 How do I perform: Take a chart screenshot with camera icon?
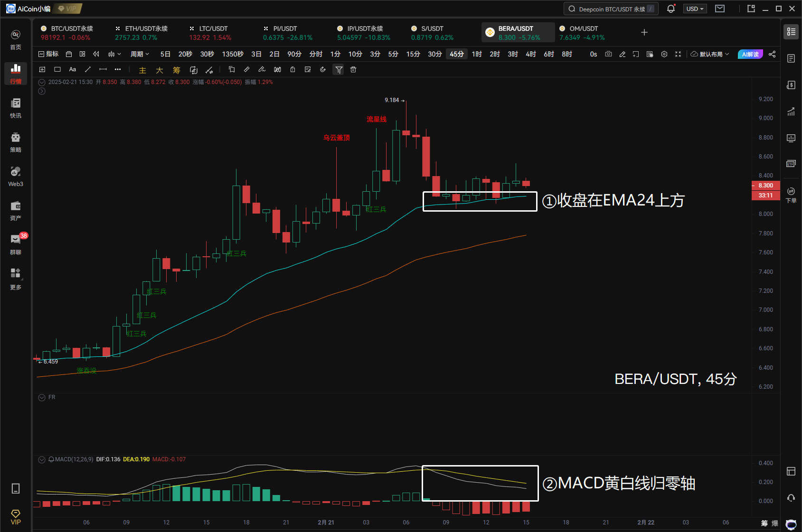(608, 54)
